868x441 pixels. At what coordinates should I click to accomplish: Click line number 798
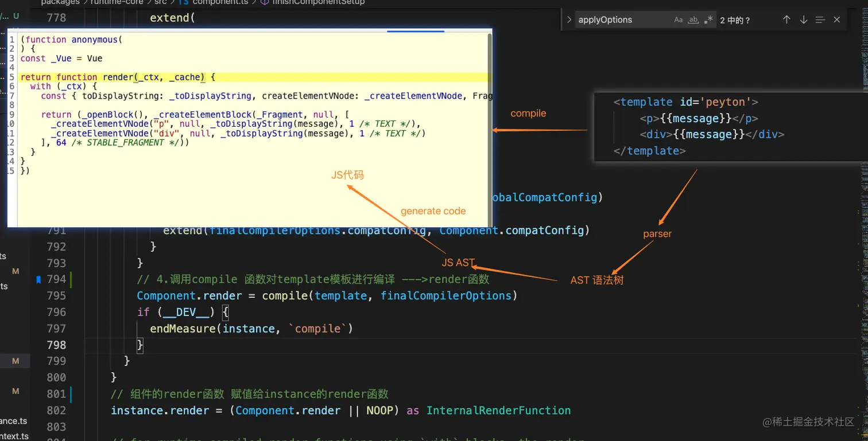pyautogui.click(x=56, y=345)
